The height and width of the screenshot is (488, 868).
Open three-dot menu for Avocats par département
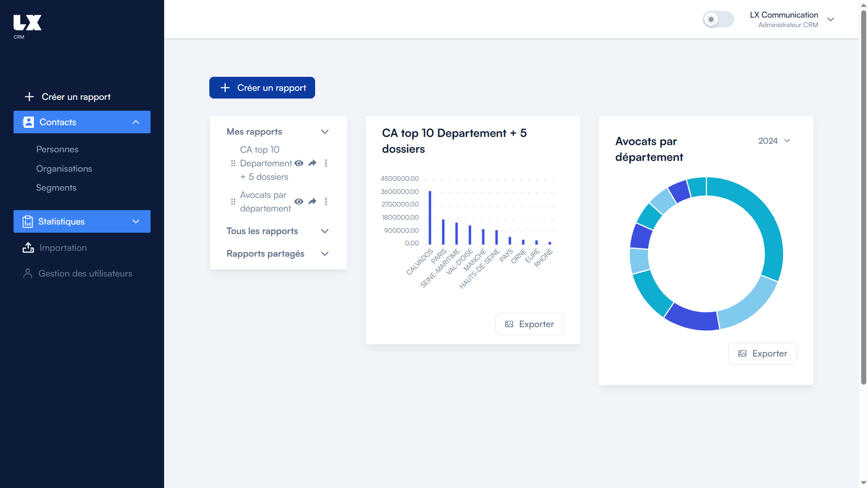[x=326, y=202]
